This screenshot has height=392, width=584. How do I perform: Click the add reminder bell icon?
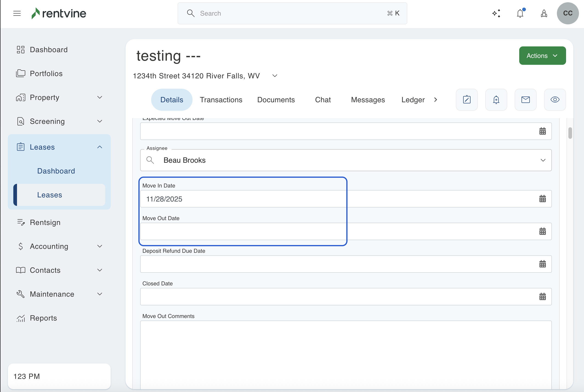coord(496,100)
